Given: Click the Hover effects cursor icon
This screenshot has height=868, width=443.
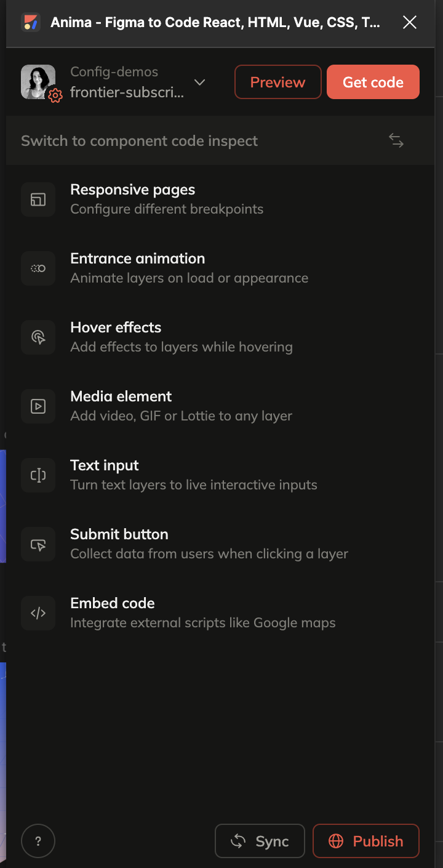Looking at the screenshot, I should tap(38, 337).
